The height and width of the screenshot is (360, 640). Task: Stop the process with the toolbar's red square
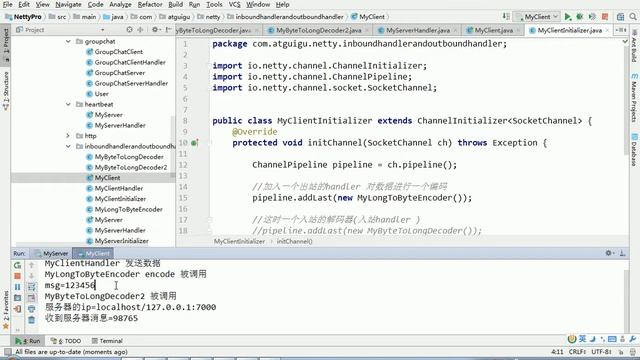pyautogui.click(x=605, y=17)
